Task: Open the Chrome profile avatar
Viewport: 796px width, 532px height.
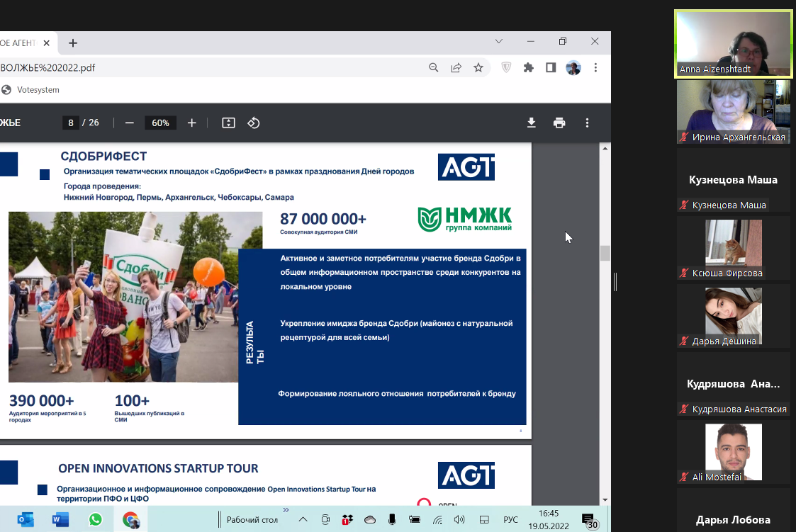Action: [x=573, y=67]
